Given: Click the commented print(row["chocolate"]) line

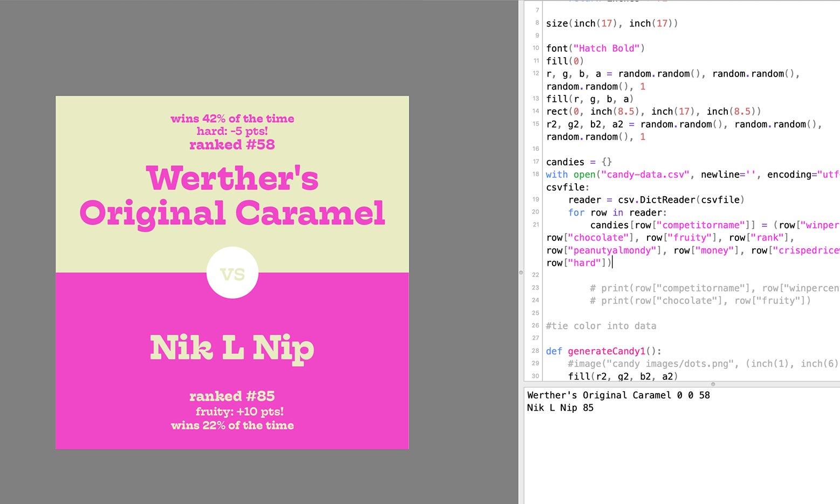Looking at the screenshot, I should 700,301.
